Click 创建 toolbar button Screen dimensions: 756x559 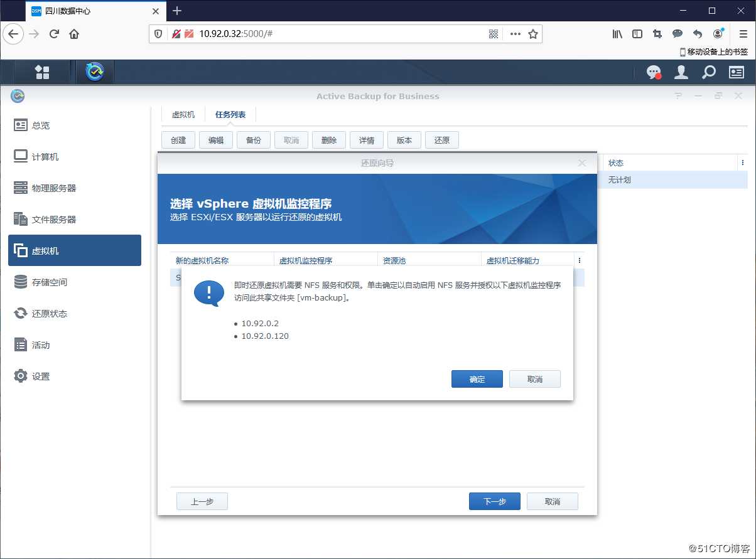178,140
